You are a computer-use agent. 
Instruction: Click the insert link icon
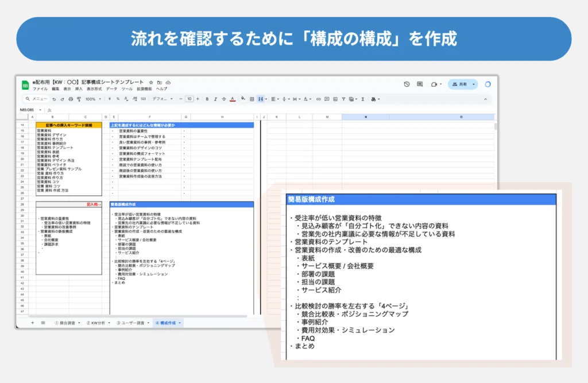(x=319, y=99)
